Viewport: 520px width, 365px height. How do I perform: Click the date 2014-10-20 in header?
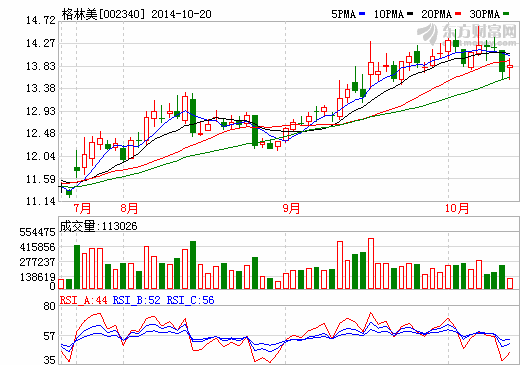click(181, 14)
